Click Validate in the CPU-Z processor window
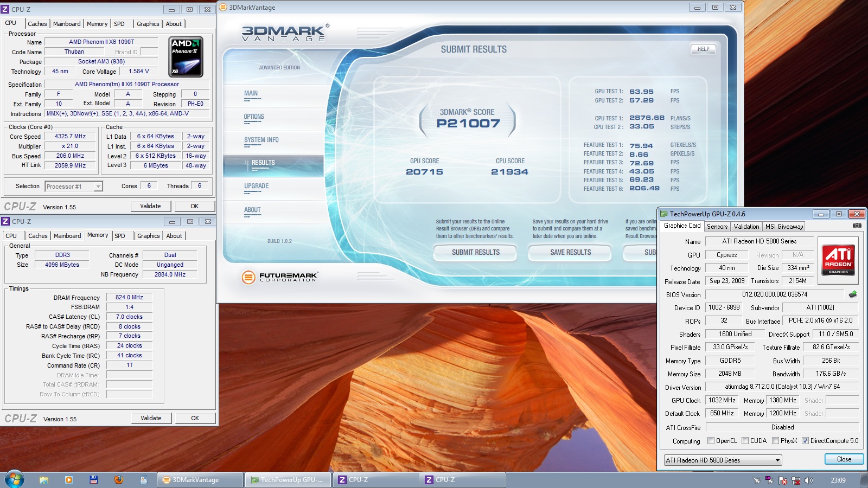The image size is (868, 488). pos(151,206)
